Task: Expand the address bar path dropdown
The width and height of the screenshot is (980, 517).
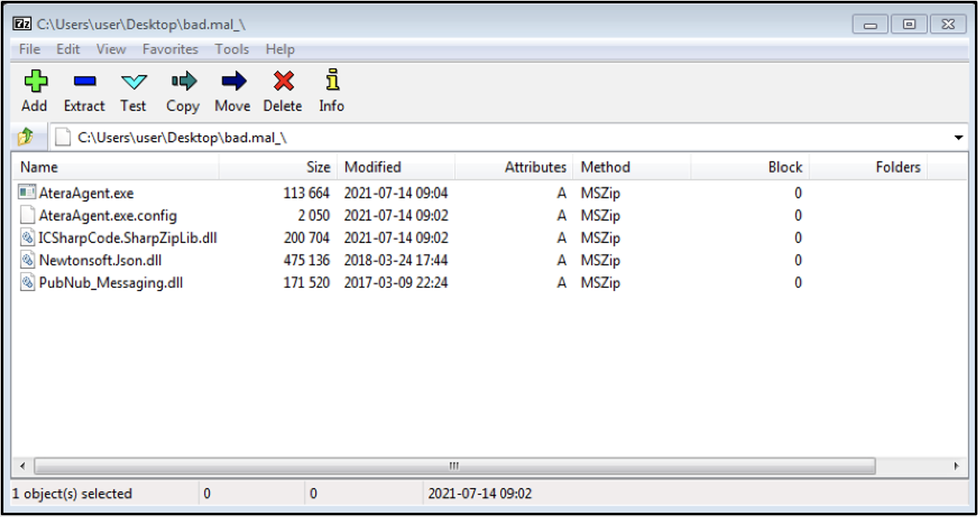Action: tap(958, 137)
